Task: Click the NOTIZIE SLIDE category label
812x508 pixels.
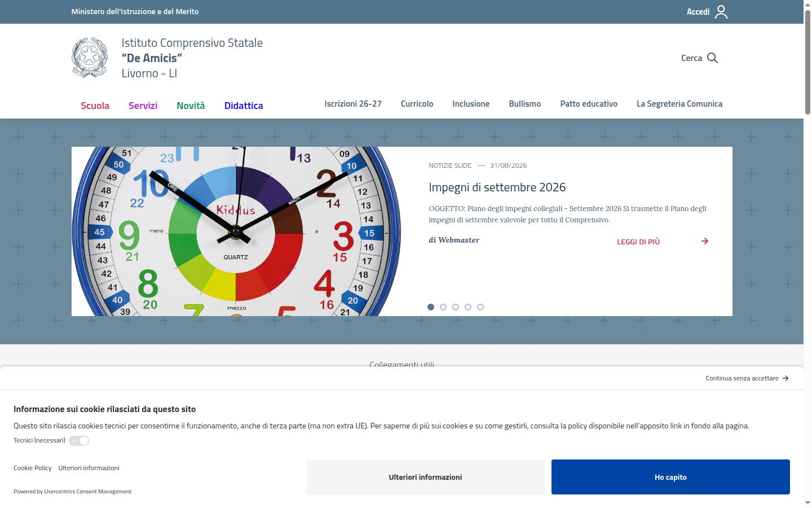Action: (450, 165)
